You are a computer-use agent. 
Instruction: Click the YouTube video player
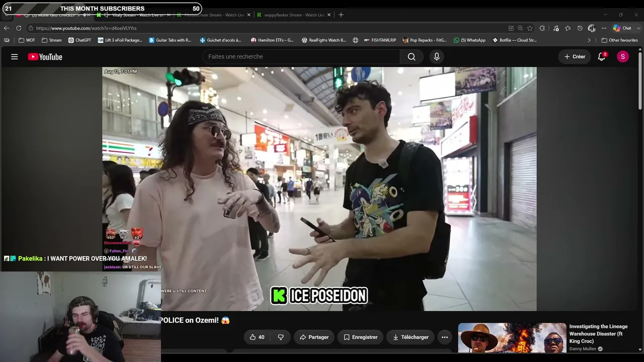click(x=319, y=189)
